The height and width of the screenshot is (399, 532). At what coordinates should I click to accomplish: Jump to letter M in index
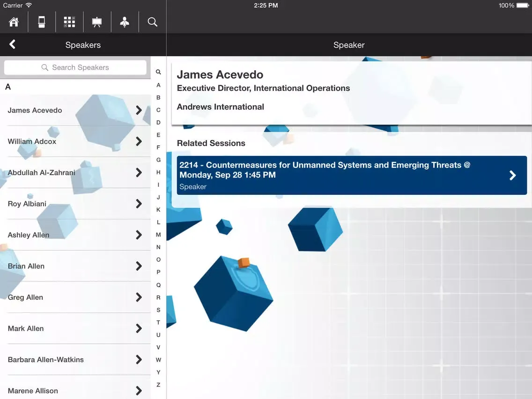click(x=158, y=235)
